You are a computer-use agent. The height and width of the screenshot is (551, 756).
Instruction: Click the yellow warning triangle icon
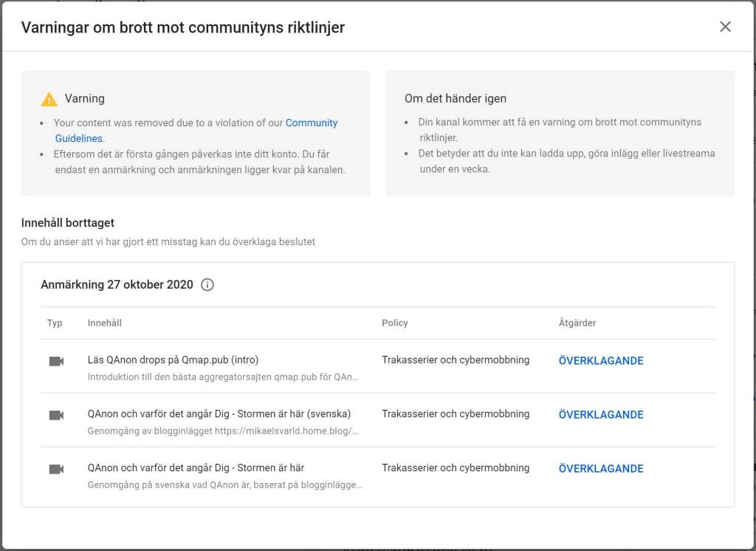coord(49,99)
